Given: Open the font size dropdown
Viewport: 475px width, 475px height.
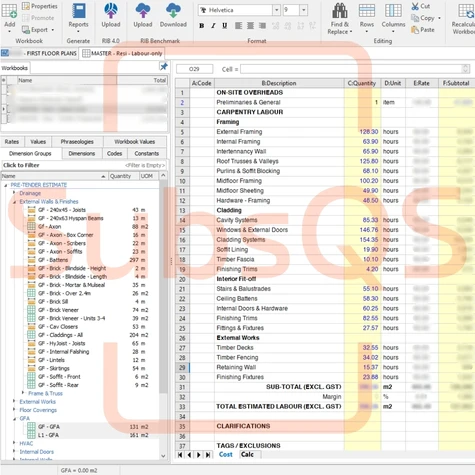Looking at the screenshot, I should click(x=304, y=10).
